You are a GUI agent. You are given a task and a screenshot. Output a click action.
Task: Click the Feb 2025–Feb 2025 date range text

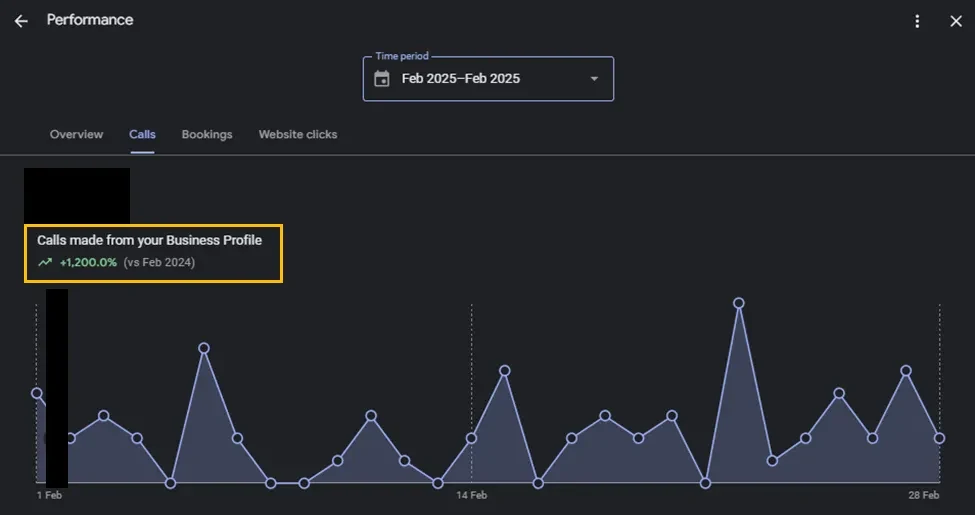point(461,79)
